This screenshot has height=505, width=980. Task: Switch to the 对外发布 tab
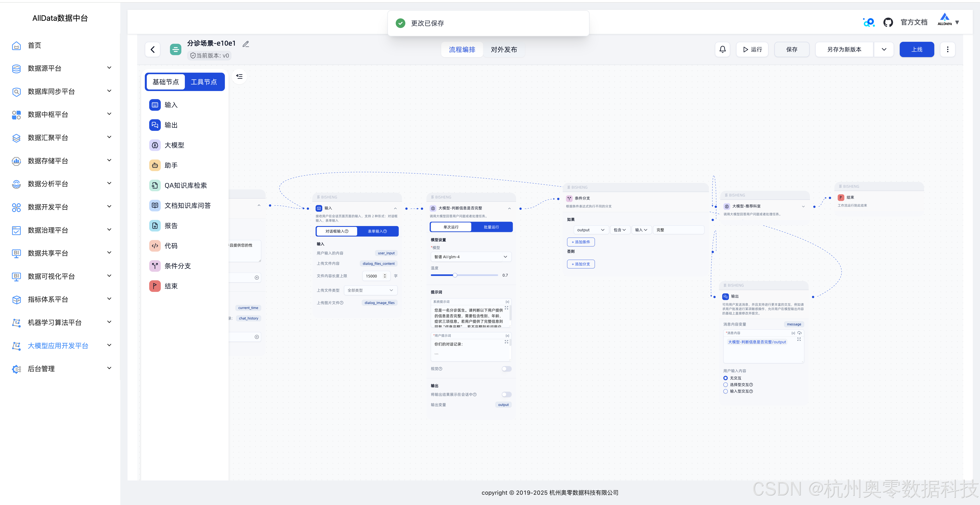tap(504, 49)
